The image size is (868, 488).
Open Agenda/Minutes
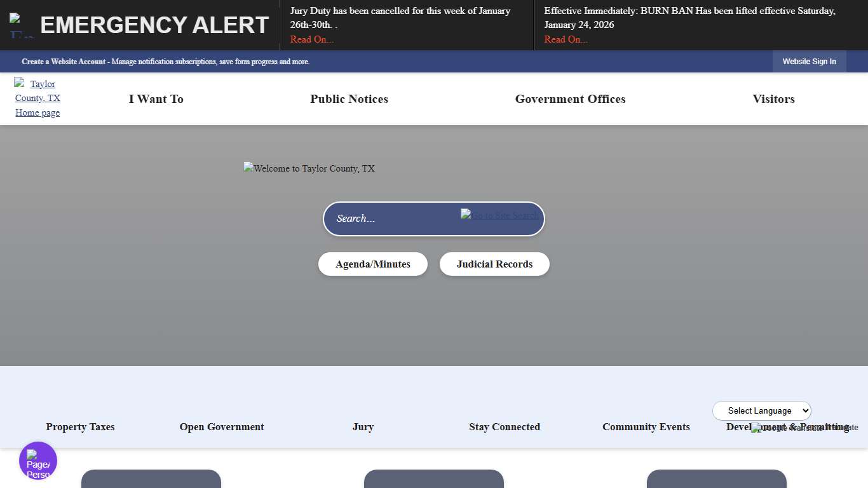pos(372,264)
